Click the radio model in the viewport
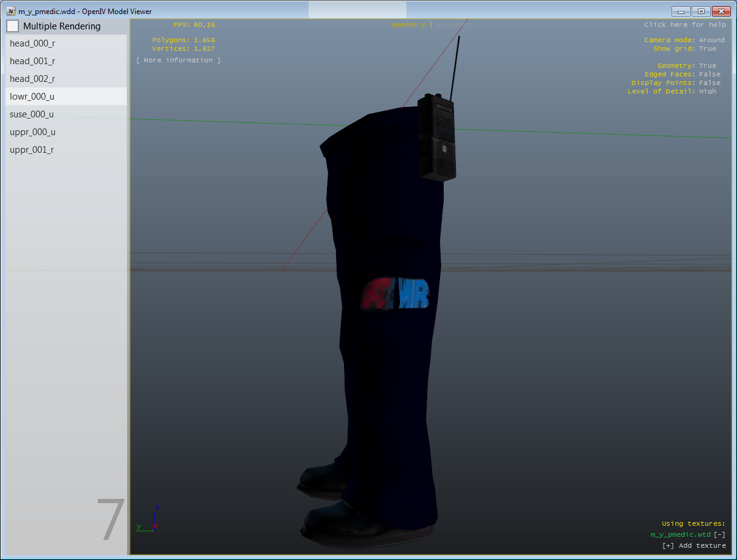Image resolution: width=737 pixels, height=560 pixels. click(x=437, y=137)
